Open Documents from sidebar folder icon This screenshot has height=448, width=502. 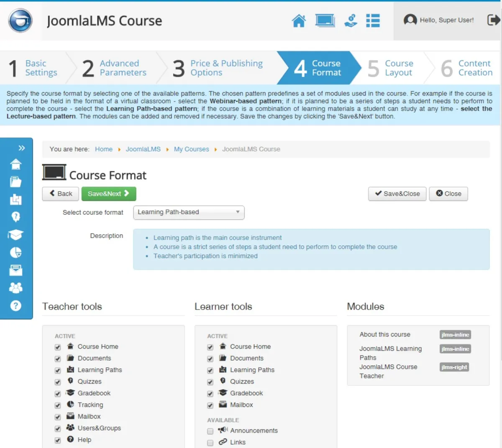[x=16, y=182]
